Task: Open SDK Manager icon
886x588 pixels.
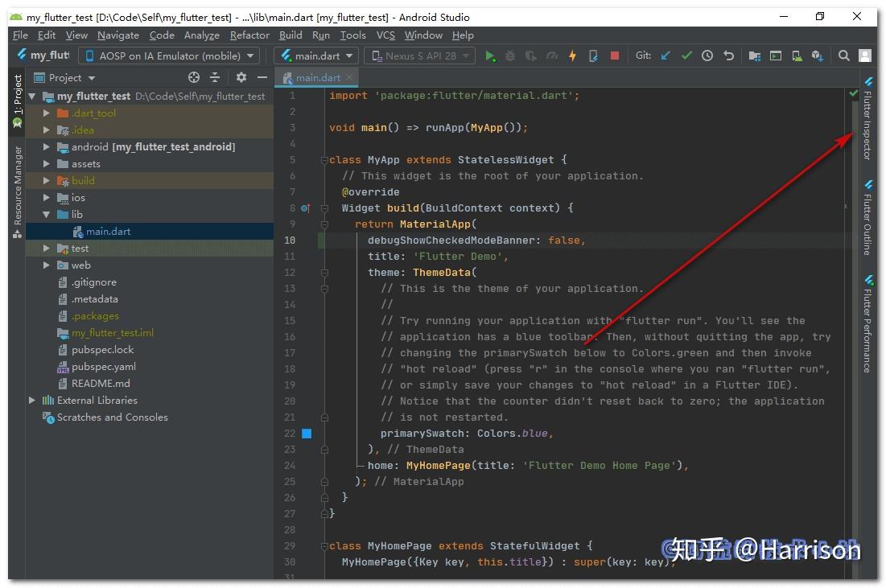Action: click(x=817, y=56)
